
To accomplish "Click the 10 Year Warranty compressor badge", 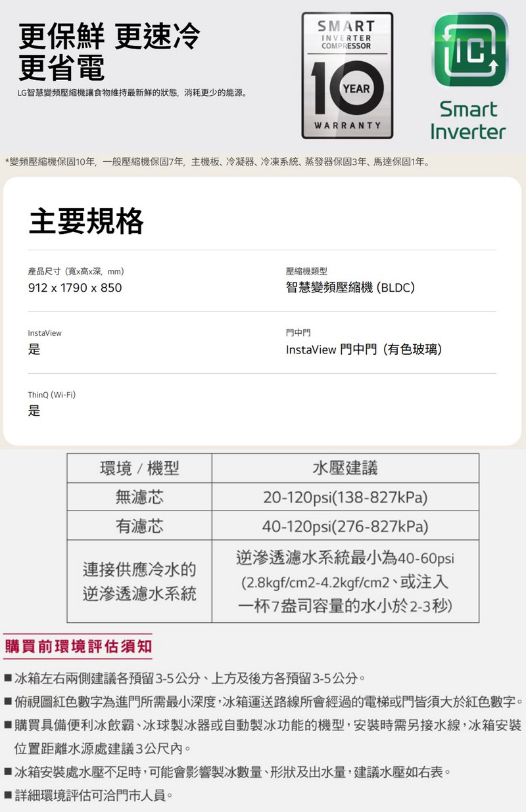I will [x=347, y=76].
